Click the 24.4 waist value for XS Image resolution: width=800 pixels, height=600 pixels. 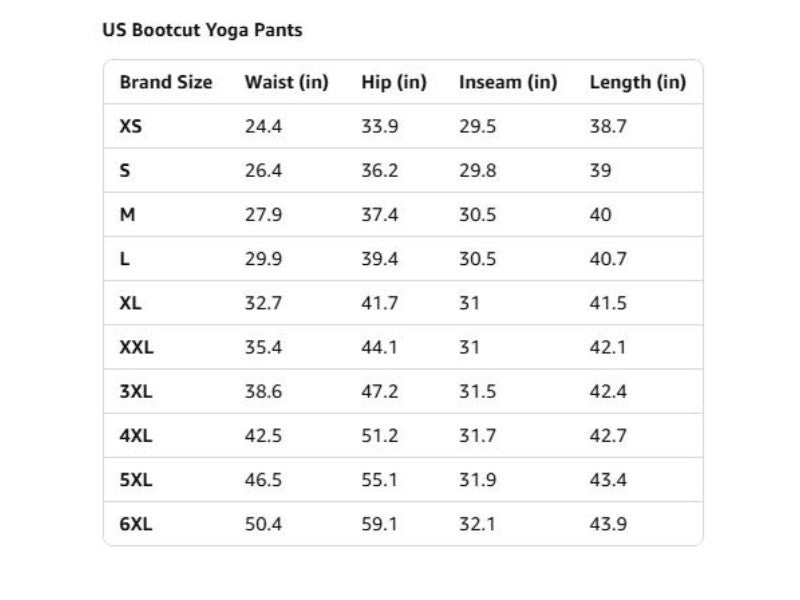coord(263,126)
